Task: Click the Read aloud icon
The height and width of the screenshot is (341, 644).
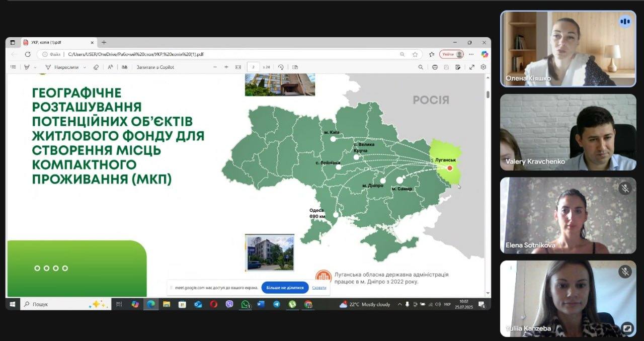Action: (110, 67)
